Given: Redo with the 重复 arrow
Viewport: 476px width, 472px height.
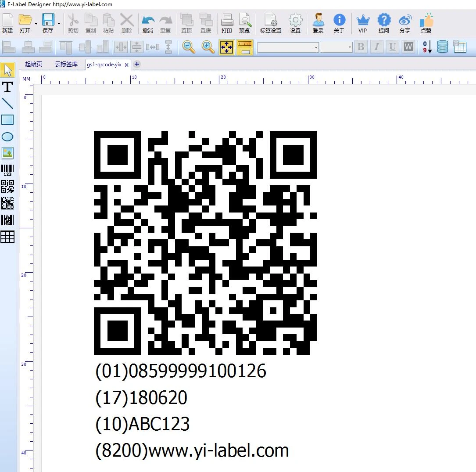Looking at the screenshot, I should (x=165, y=23).
